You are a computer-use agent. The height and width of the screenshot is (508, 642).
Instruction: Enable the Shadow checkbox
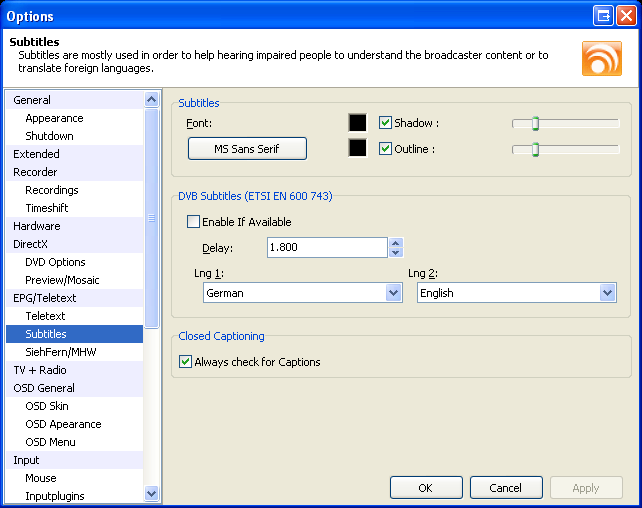click(x=386, y=123)
